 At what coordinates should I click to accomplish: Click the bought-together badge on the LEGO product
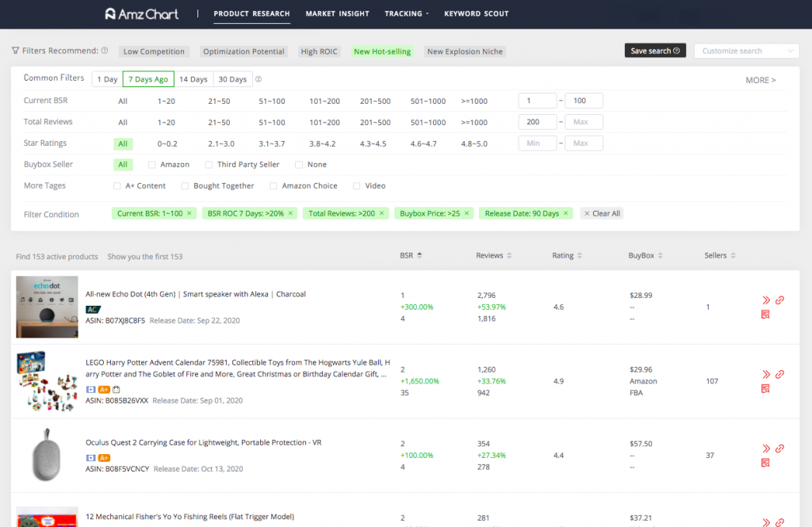click(x=116, y=389)
